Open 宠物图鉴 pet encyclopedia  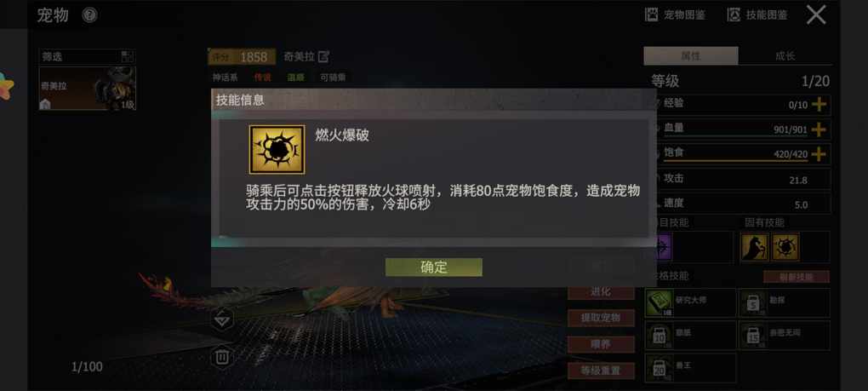pos(676,15)
